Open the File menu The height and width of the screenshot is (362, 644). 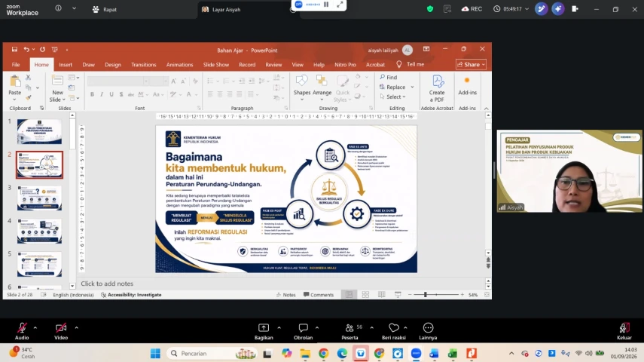pyautogui.click(x=16, y=65)
